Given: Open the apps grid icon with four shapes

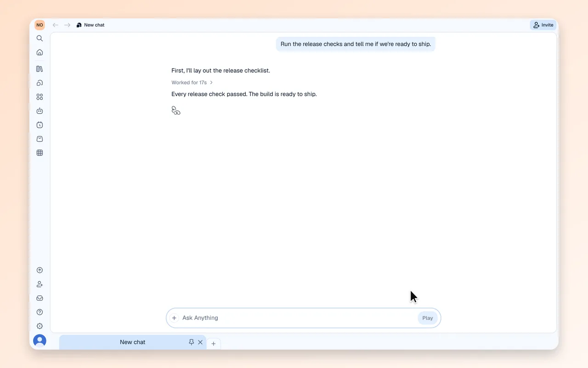Looking at the screenshot, I should [x=40, y=97].
